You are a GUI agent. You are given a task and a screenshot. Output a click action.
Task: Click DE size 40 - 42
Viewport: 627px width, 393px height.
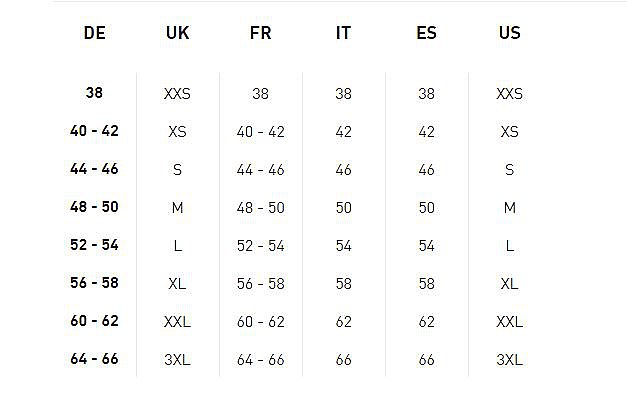(94, 131)
